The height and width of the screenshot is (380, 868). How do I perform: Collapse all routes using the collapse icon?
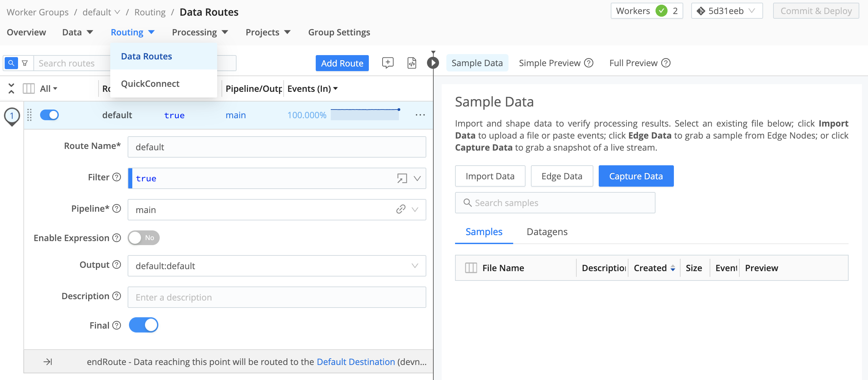coord(11,88)
